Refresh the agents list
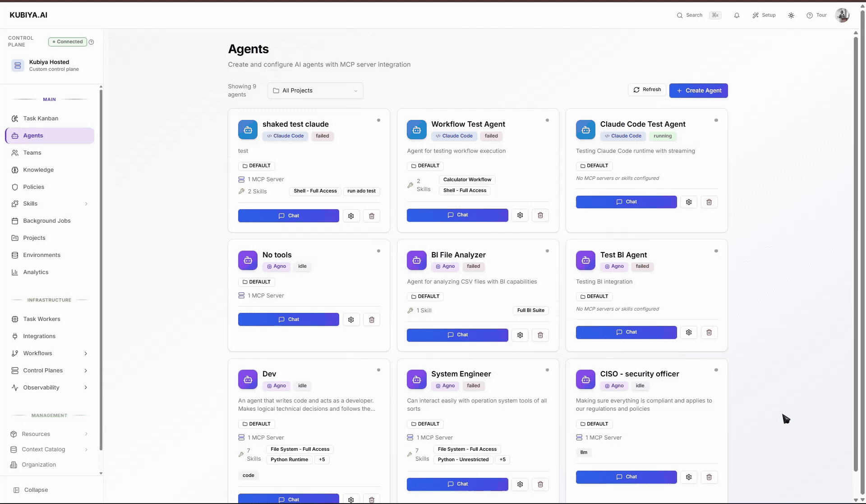866x504 pixels. pos(647,89)
